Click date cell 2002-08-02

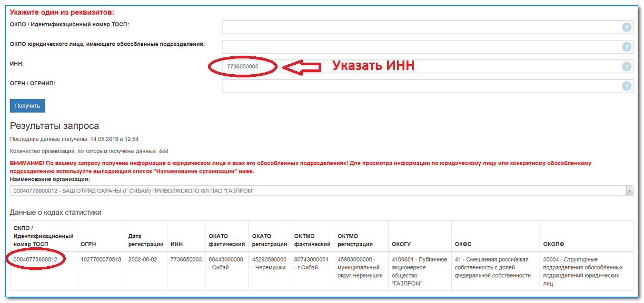point(144,259)
